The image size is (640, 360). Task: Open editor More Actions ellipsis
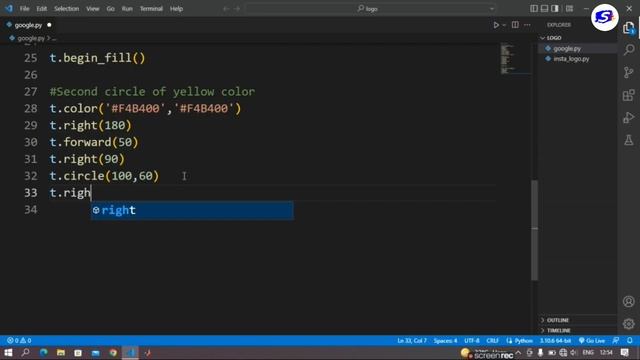click(527, 25)
